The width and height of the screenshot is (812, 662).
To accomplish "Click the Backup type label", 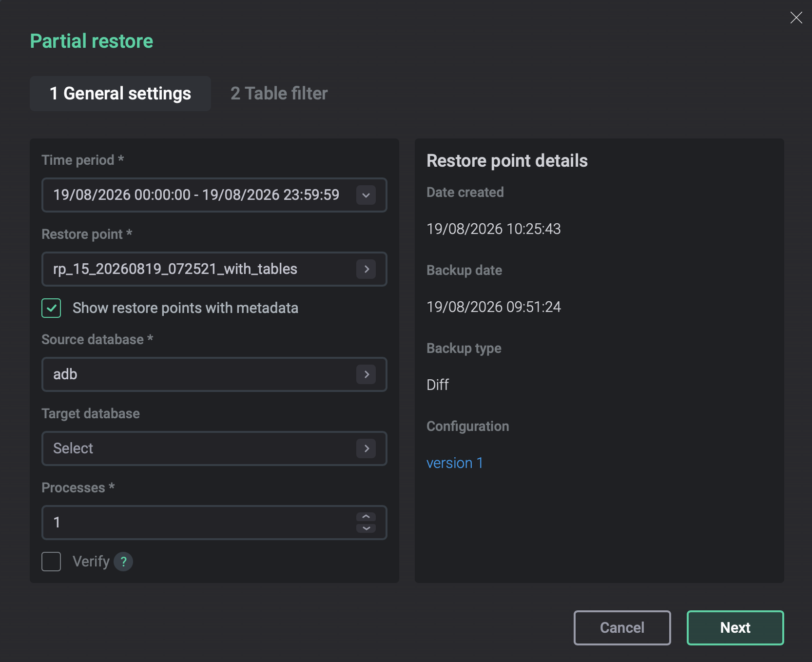I will [x=464, y=348].
